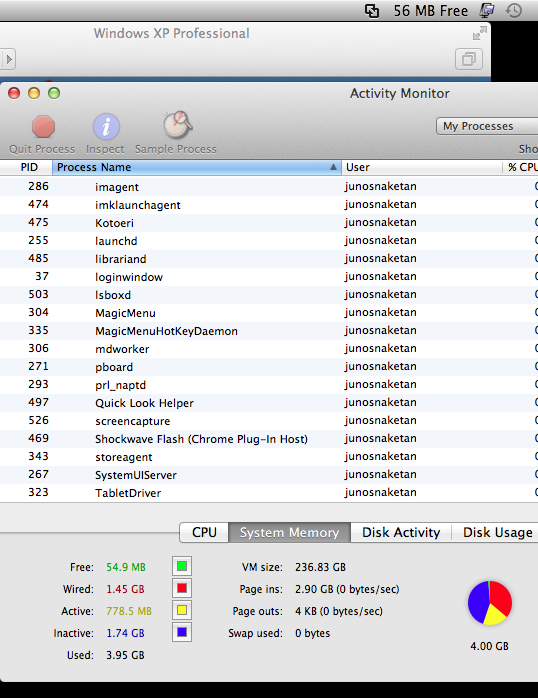Screen dimensions: 538x698
Task: Click the blue Inactive memory color swatch
Action: click(x=182, y=632)
